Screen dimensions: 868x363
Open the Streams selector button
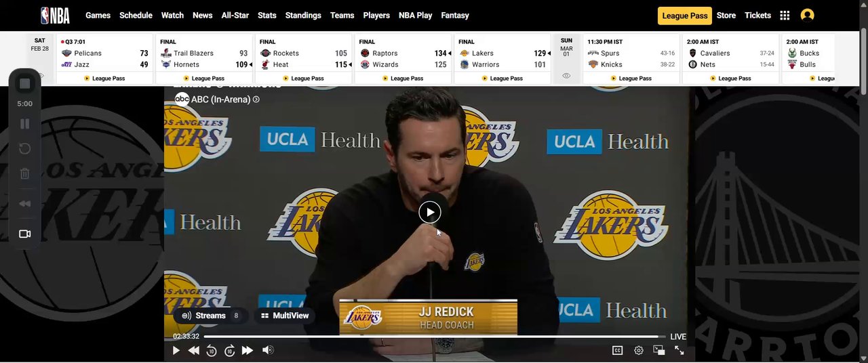coord(210,316)
